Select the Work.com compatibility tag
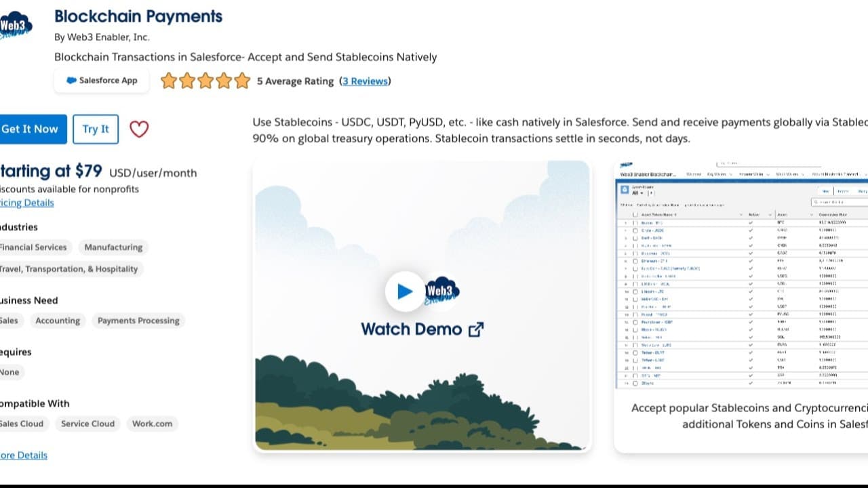 click(152, 424)
